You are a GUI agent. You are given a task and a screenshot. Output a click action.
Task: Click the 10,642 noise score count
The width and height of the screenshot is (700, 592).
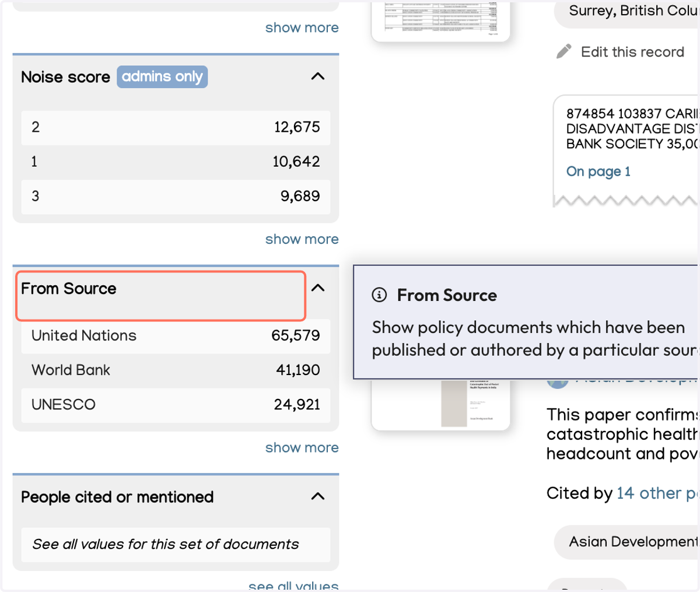tap(296, 162)
